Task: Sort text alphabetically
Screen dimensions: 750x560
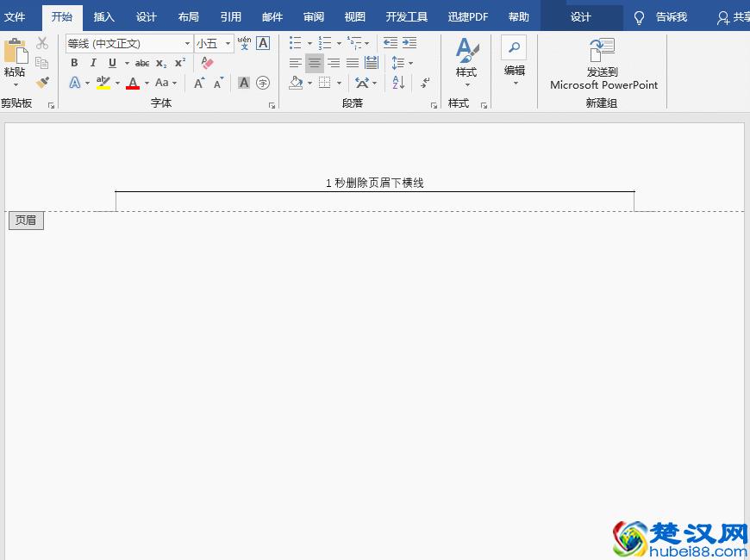Action: click(397, 83)
